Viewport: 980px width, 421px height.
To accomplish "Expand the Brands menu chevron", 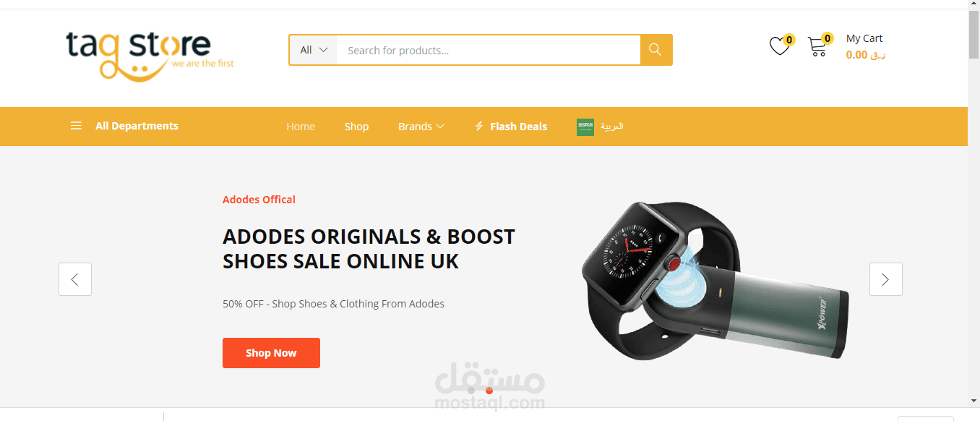I will pyautogui.click(x=440, y=126).
